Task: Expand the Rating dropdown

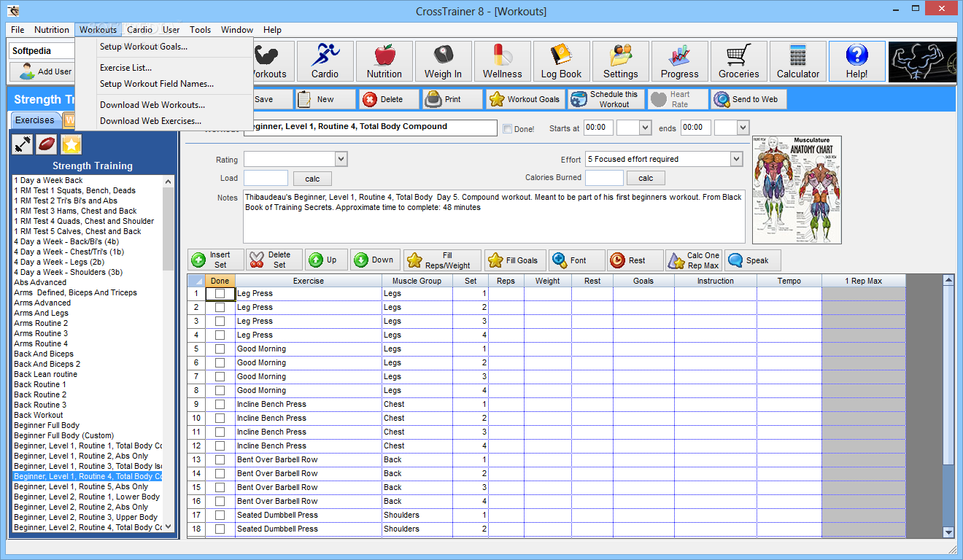Action: (x=341, y=159)
